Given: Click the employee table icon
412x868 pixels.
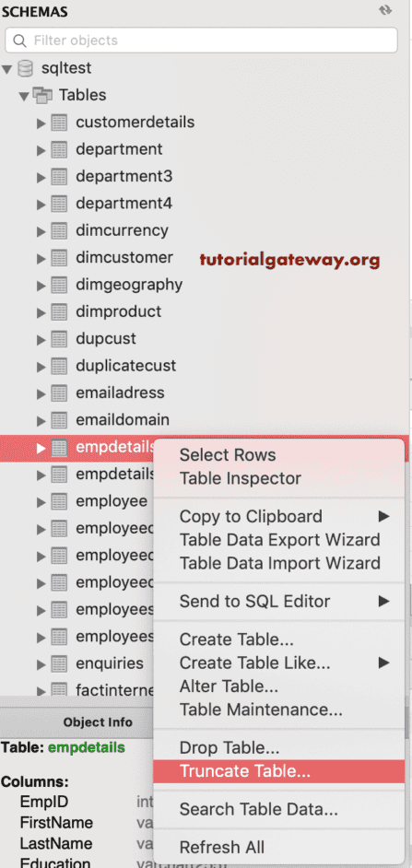Looking at the screenshot, I should click(59, 502).
